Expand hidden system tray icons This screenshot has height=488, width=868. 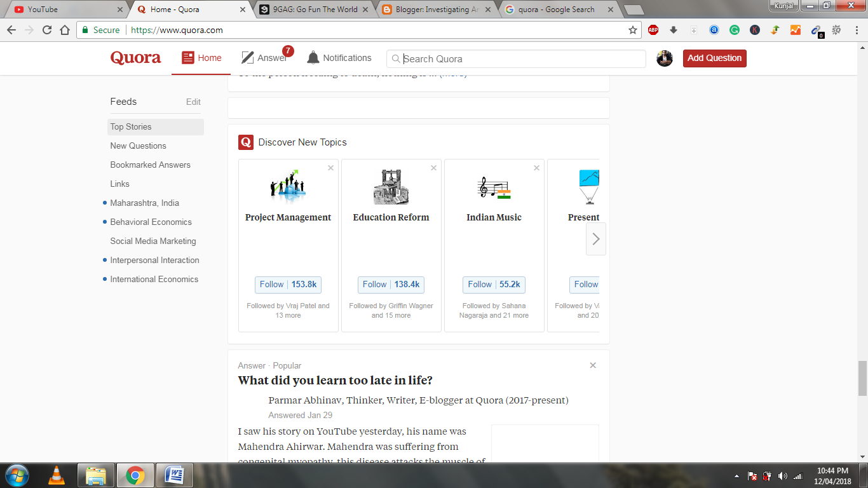(736, 475)
